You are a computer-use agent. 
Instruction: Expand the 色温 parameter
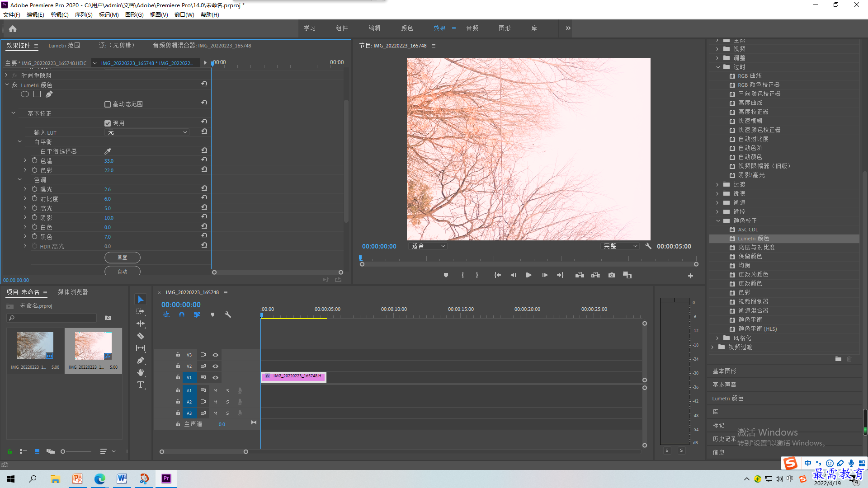tap(25, 160)
